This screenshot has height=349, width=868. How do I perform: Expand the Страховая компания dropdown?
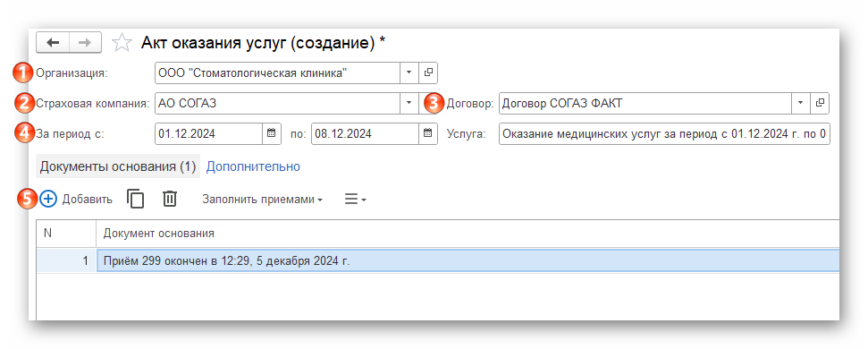409,103
